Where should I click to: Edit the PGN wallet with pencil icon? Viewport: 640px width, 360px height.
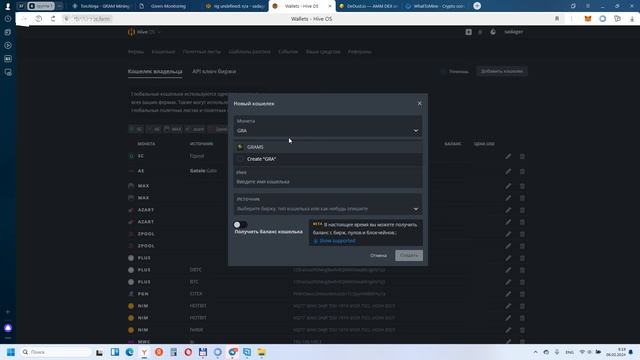508,294
